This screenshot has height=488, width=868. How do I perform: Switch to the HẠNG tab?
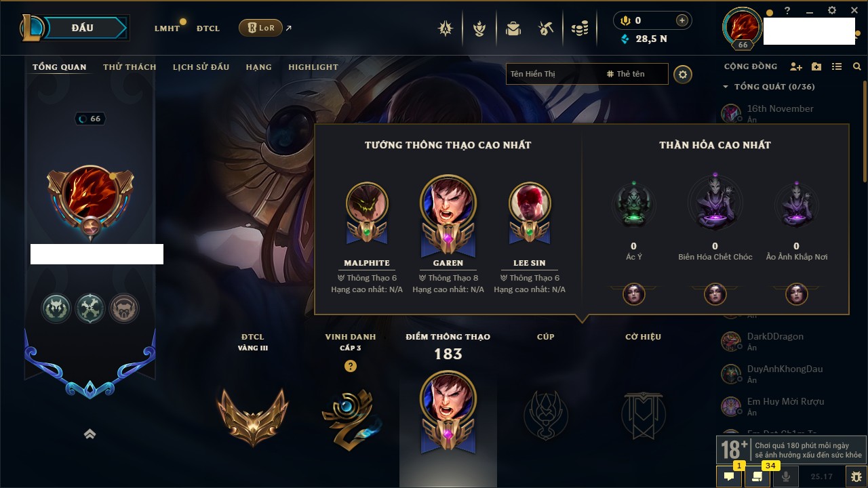point(259,67)
